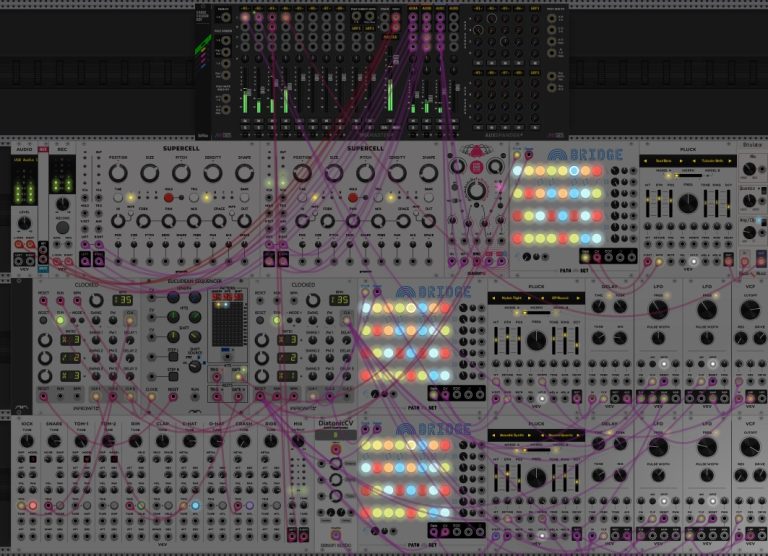Adjust TUNE knob on KICK drum module
768x556 pixels.
[27, 441]
